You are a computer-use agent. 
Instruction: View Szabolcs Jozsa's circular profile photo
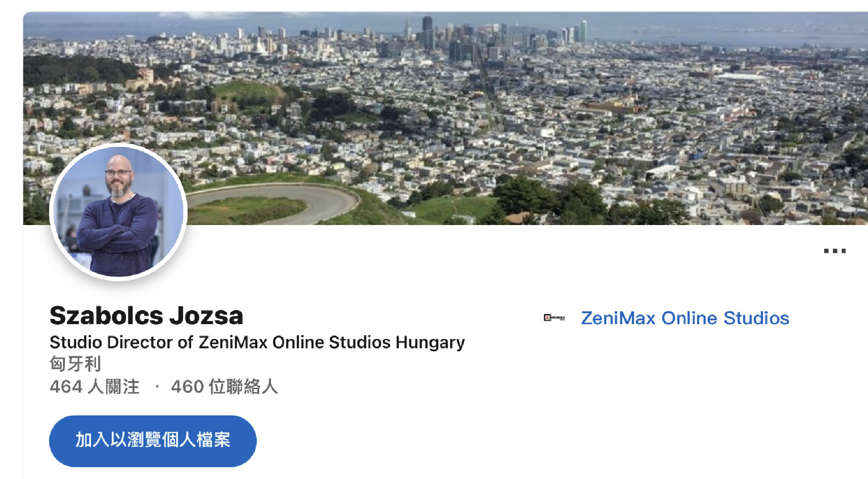pyautogui.click(x=118, y=211)
